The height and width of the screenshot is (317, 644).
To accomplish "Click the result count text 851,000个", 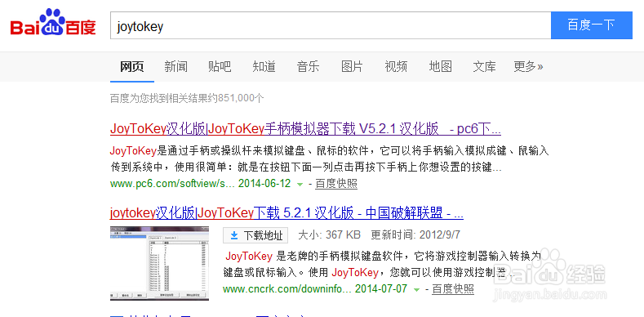I will click(241, 98).
